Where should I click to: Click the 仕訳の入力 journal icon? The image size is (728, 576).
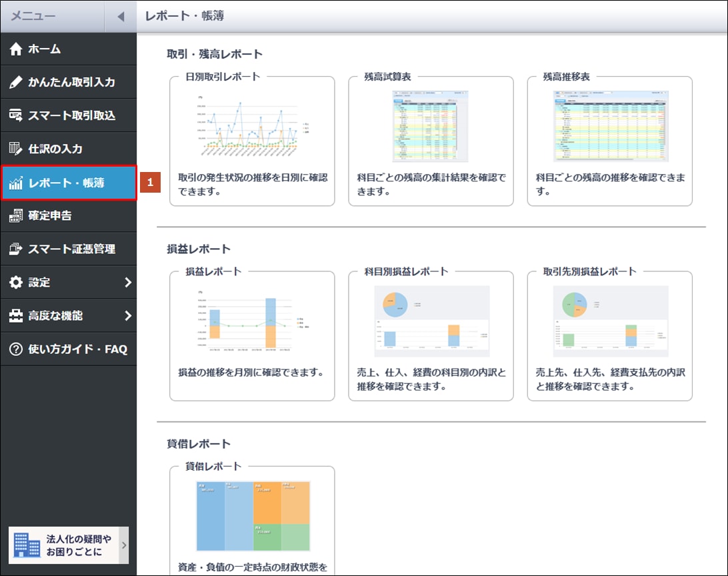(16, 149)
